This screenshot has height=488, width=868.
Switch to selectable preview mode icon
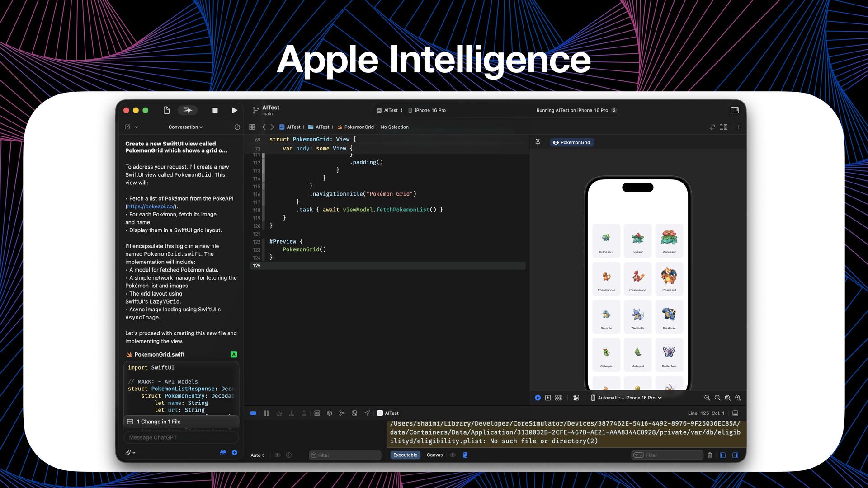pos(548,398)
